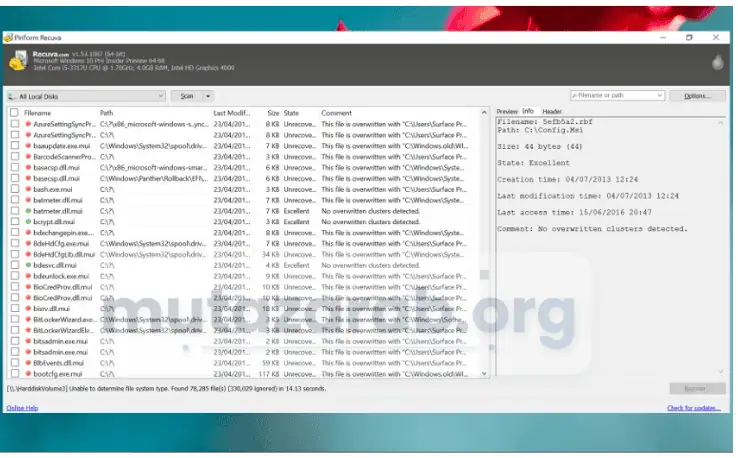Screen dimensions: 738x458
Task: Switch to the Preview tab
Action: pos(507,112)
